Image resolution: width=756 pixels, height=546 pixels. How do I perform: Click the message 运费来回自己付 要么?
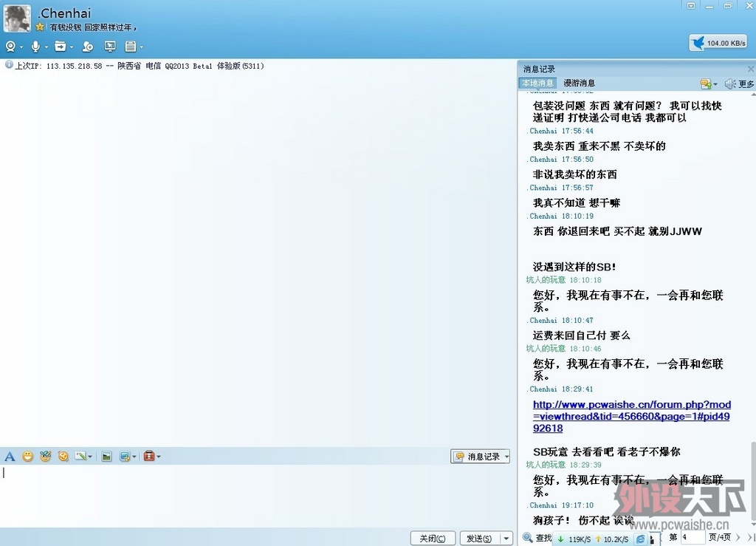[581, 335]
